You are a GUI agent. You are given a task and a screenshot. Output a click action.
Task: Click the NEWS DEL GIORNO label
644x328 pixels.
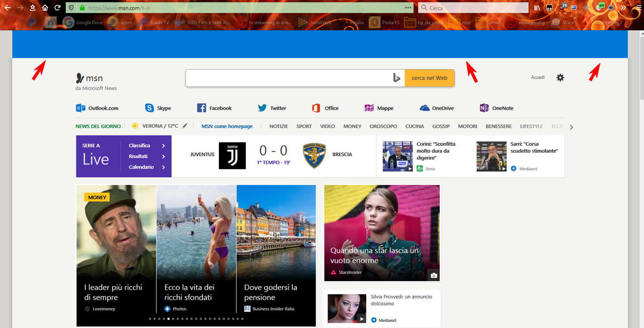click(98, 126)
